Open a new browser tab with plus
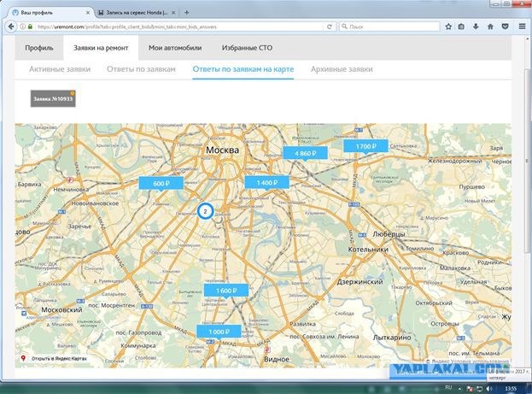The width and height of the screenshot is (532, 394). coord(187,13)
